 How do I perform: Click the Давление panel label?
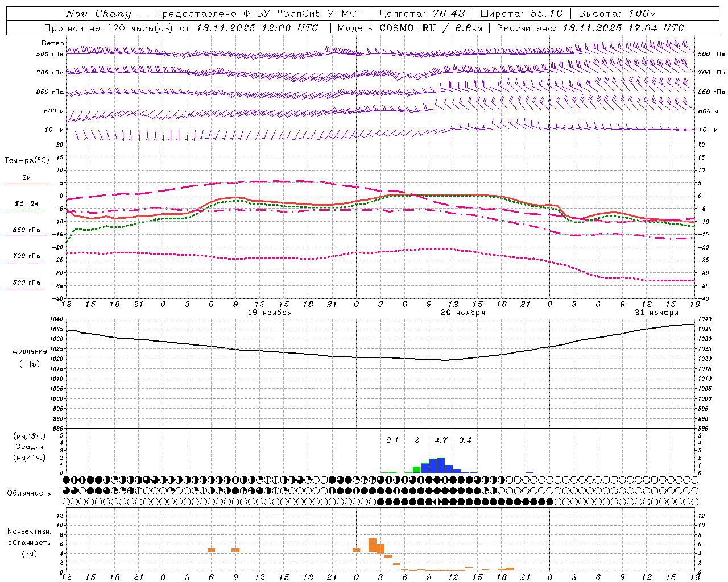coord(30,351)
